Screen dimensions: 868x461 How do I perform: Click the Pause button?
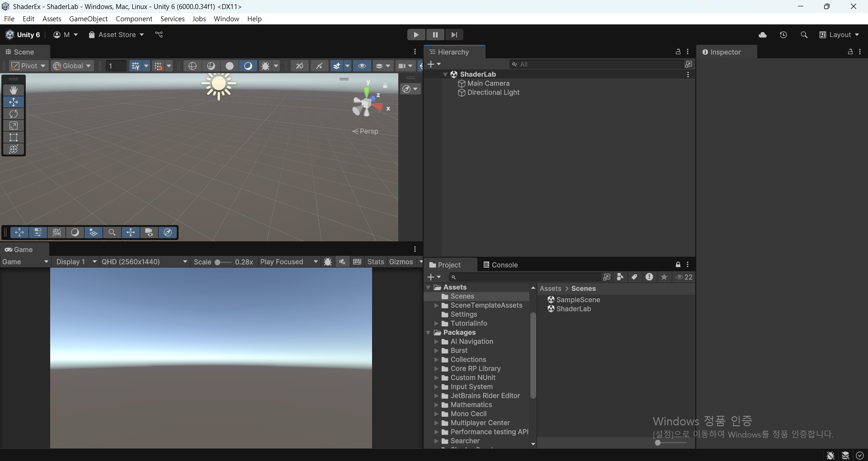435,35
